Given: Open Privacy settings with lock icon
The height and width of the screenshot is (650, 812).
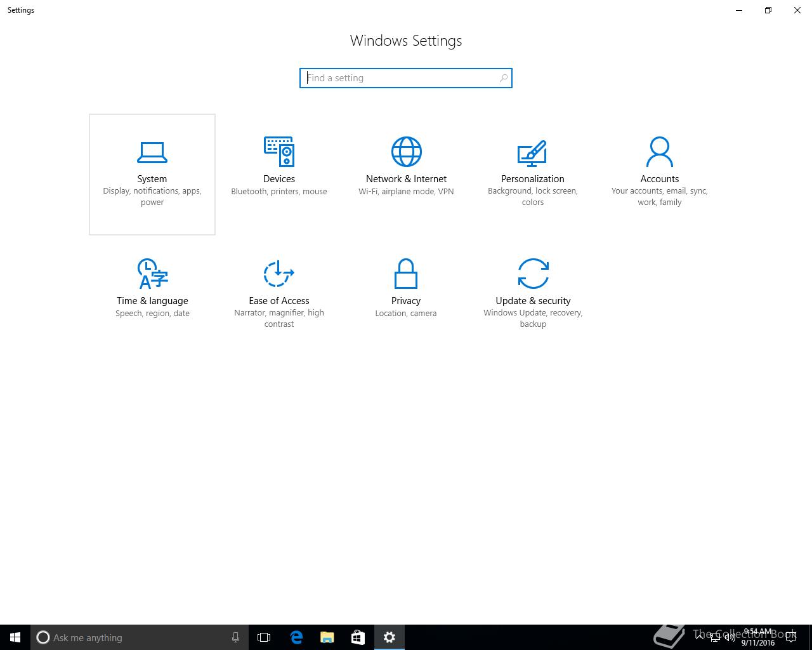Looking at the screenshot, I should (x=406, y=296).
